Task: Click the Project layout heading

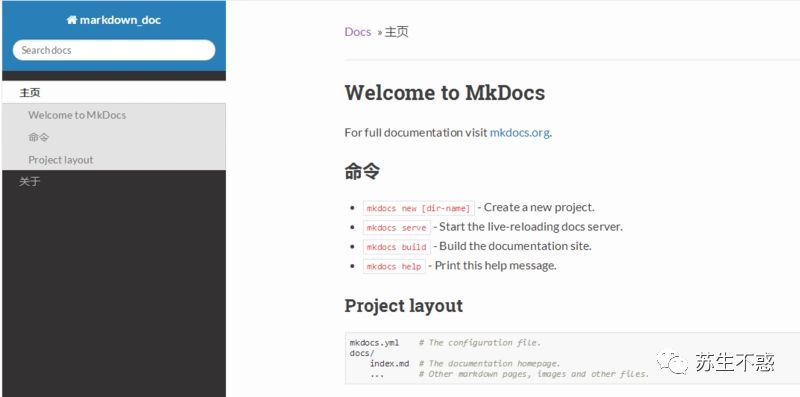Action: tap(404, 306)
